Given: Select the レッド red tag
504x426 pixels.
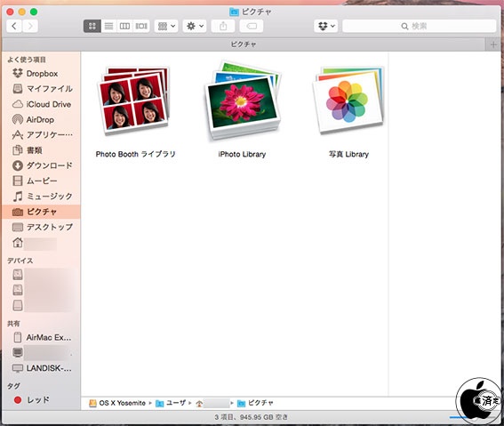Looking at the screenshot, I should (41, 399).
